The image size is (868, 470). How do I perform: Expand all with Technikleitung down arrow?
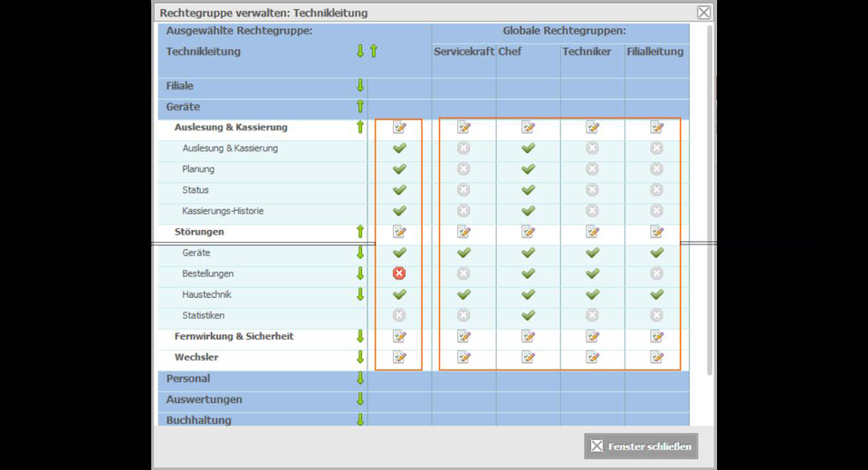[x=360, y=51]
